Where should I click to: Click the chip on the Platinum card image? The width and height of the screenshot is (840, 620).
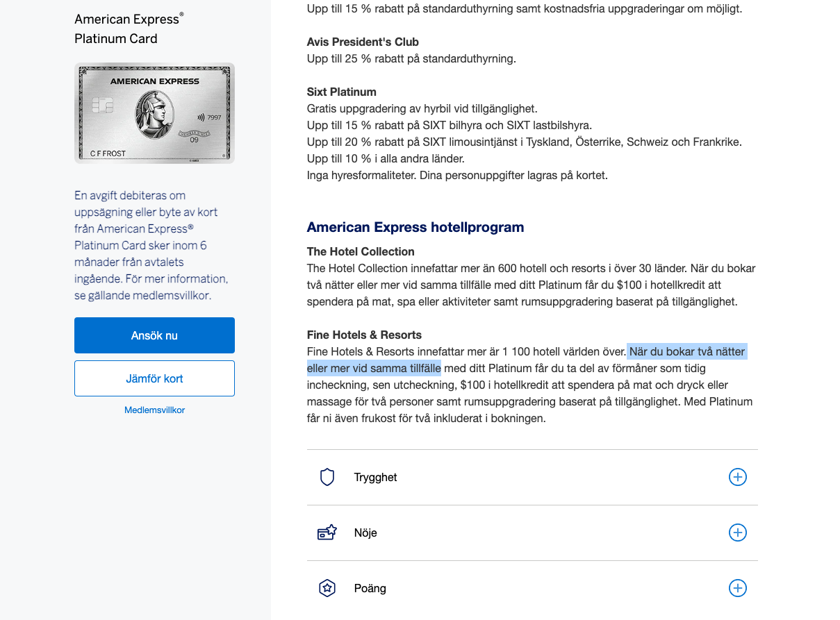103,105
